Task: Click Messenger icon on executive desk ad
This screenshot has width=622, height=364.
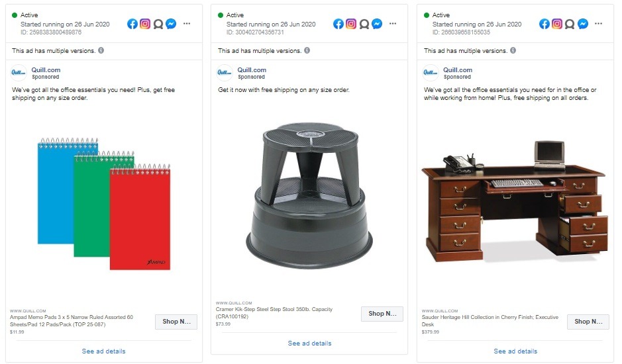Action: 583,24
